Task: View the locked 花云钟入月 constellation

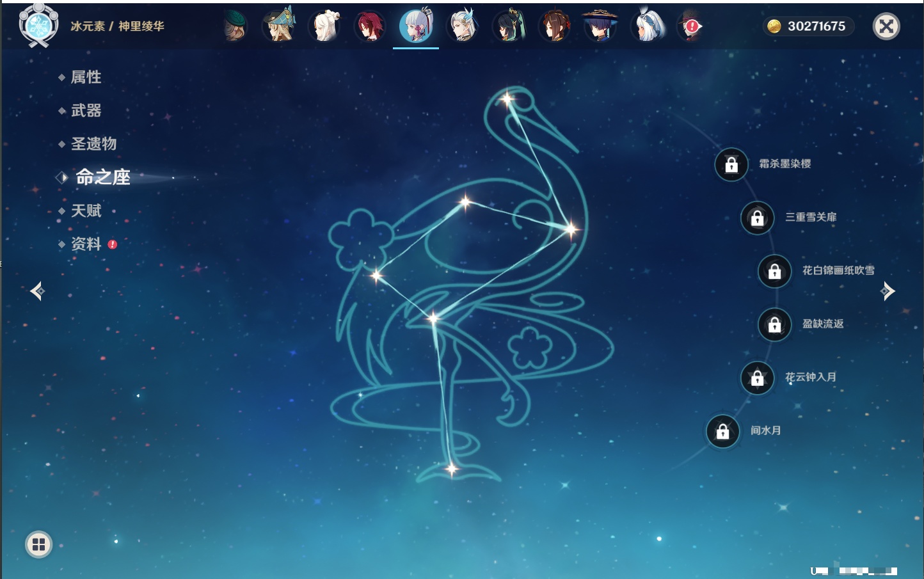Action: click(x=757, y=378)
